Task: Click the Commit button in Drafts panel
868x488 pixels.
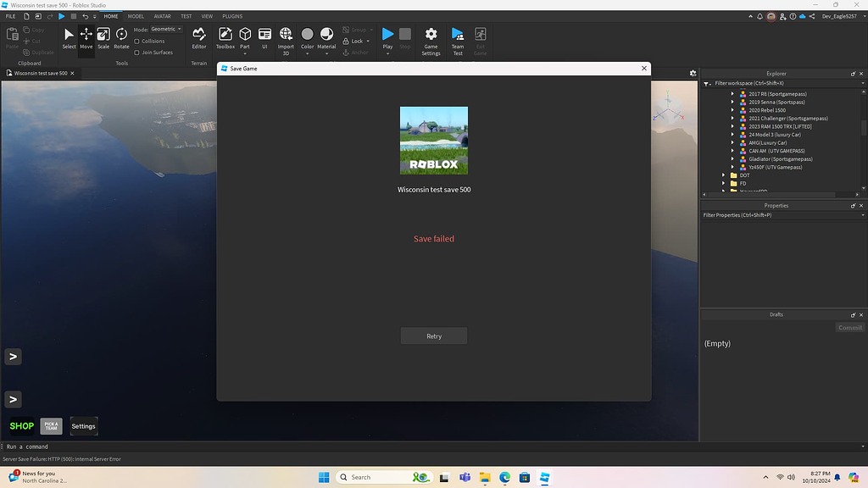Action: (x=849, y=327)
